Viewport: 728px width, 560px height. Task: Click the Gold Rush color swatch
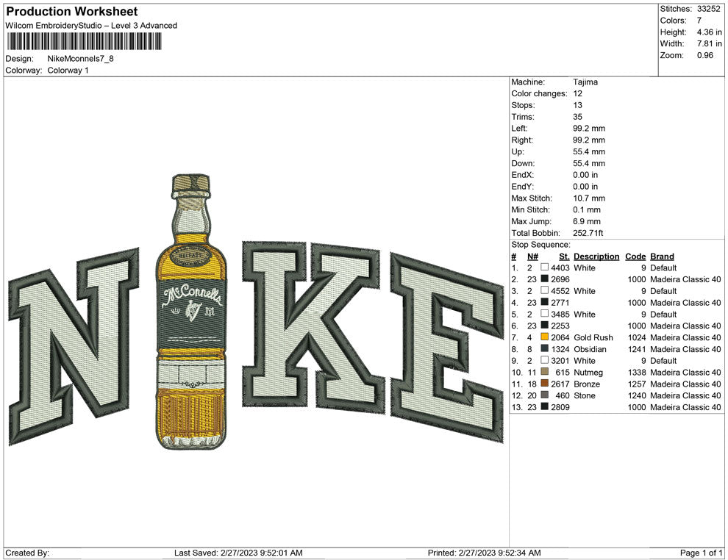point(545,337)
